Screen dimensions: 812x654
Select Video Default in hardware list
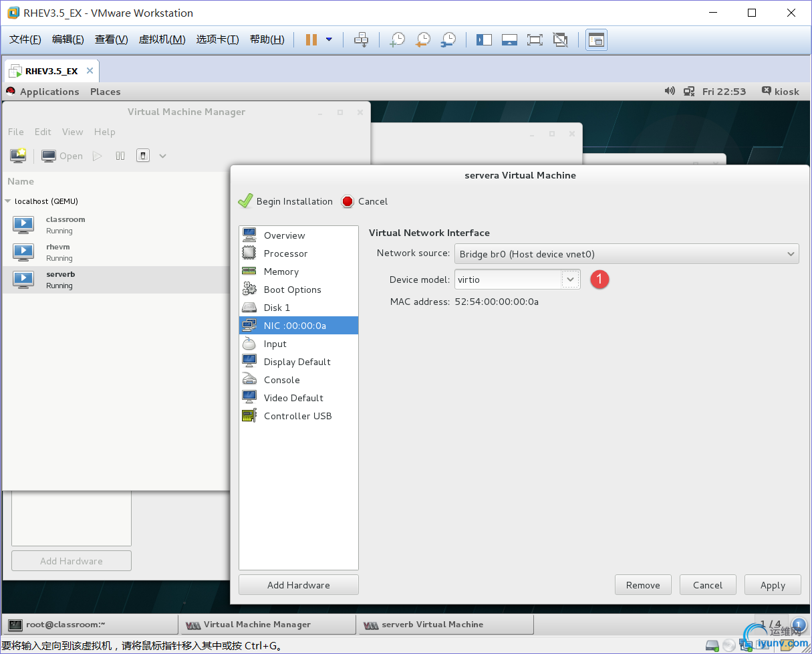point(299,398)
